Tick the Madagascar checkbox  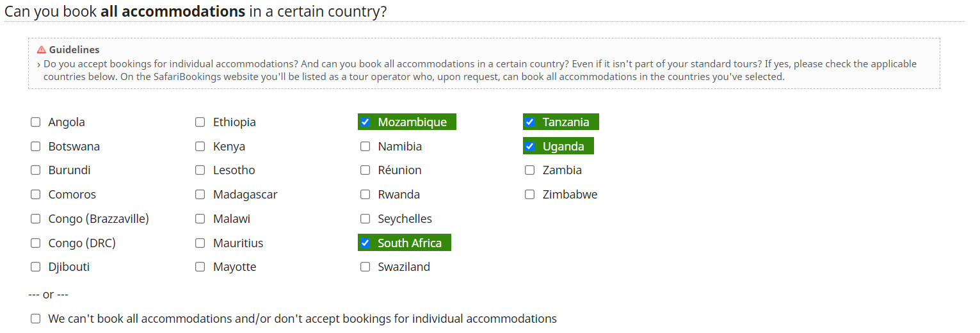coord(200,195)
